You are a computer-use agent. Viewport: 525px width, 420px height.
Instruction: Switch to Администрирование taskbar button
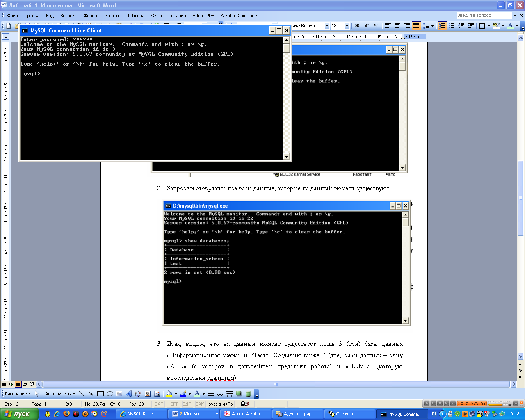[x=297, y=414]
